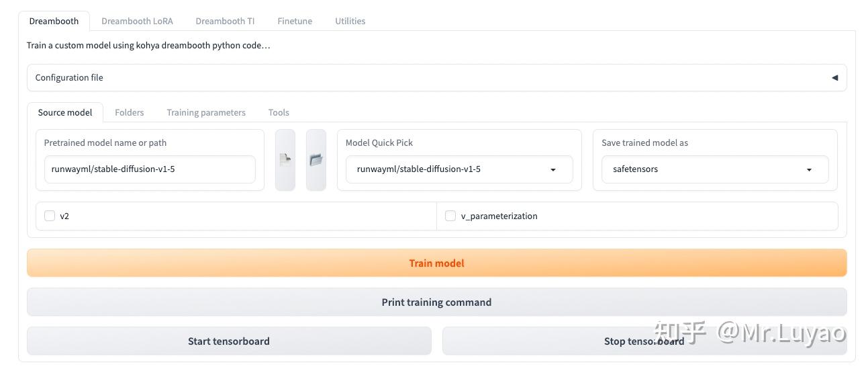Open the Dreambooth TI tab
Screen dimensions: 868x371
click(x=225, y=21)
